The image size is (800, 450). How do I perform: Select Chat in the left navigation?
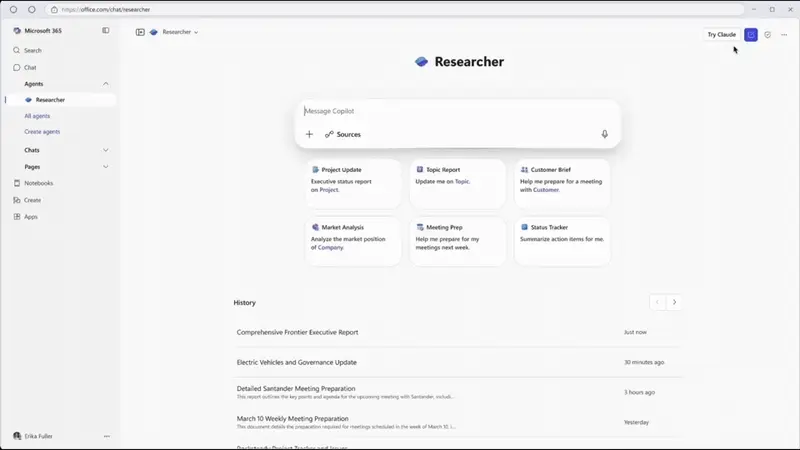click(30, 67)
